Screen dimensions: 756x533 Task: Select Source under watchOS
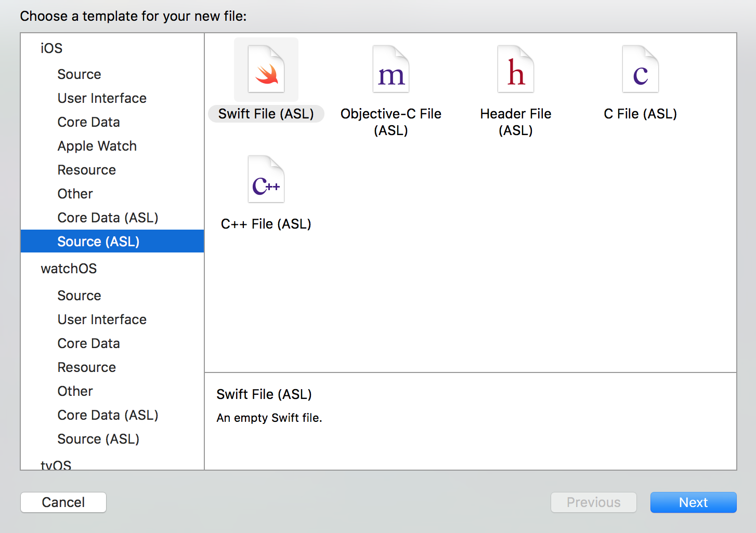click(x=112, y=296)
